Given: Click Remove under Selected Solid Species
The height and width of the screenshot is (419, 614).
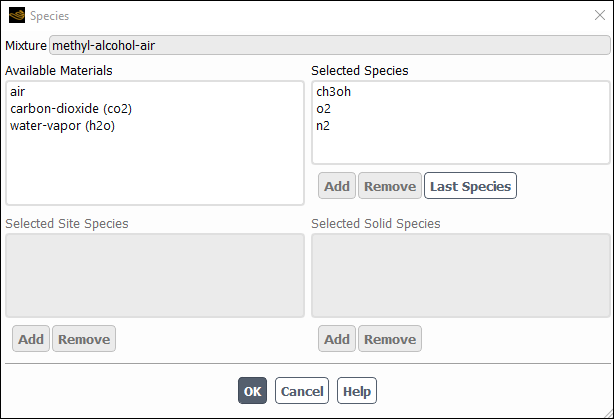Looking at the screenshot, I should pos(389,339).
